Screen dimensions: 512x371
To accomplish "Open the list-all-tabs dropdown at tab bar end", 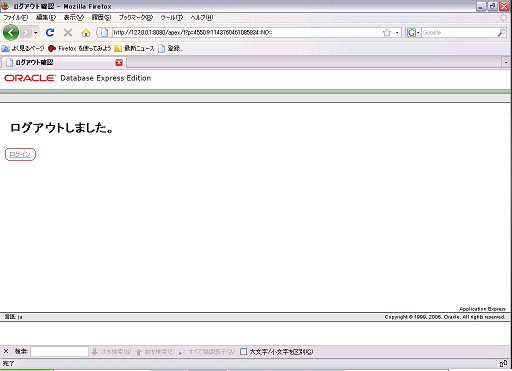I will (x=506, y=62).
